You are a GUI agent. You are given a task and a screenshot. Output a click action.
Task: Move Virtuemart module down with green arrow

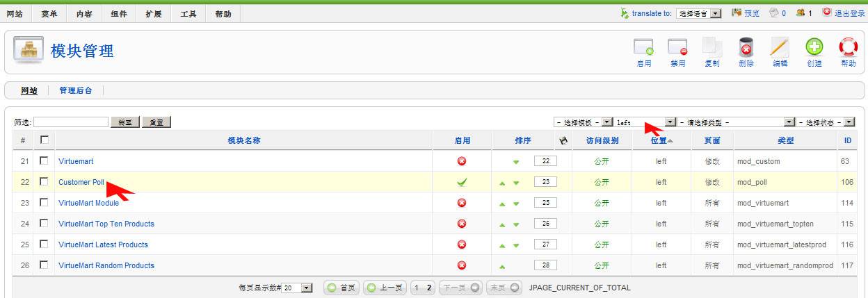516,162
